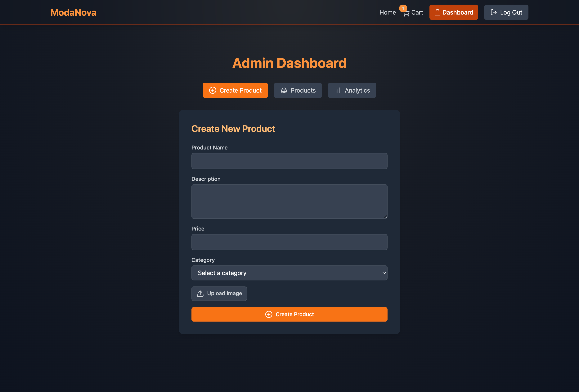The image size is (579, 392).
Task: Click the plus circle icon in Create Product tab
Action: [x=213, y=90]
